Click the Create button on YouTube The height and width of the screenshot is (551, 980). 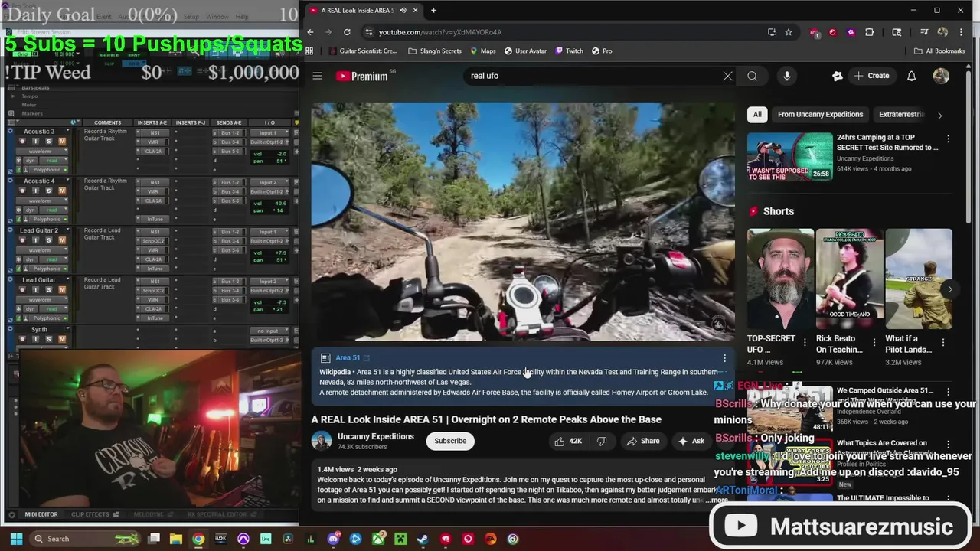point(871,76)
